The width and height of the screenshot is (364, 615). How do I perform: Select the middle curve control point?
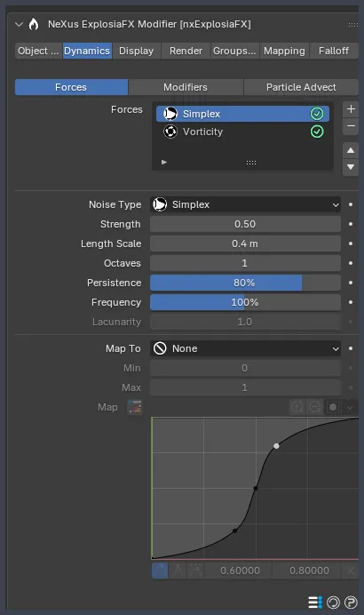pyautogui.click(x=256, y=488)
